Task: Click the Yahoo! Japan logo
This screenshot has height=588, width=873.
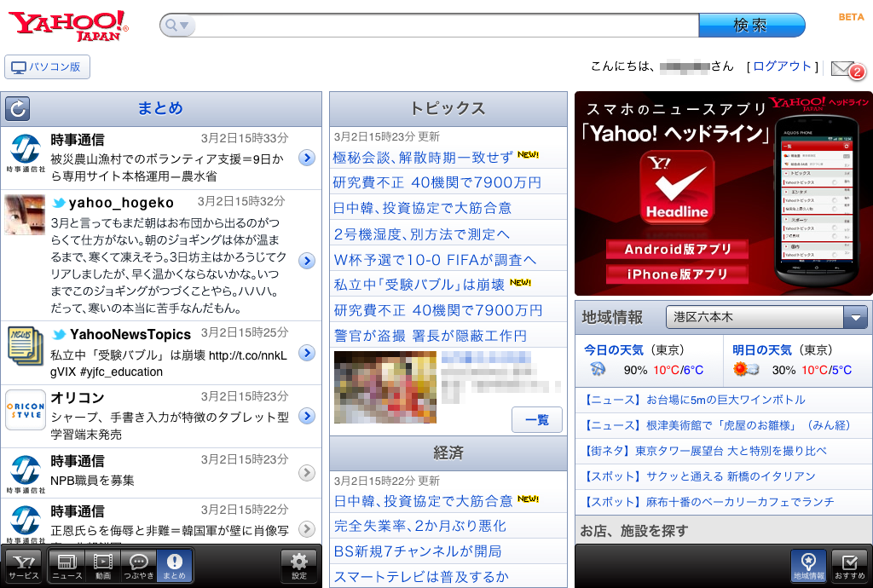Action: tap(68, 26)
